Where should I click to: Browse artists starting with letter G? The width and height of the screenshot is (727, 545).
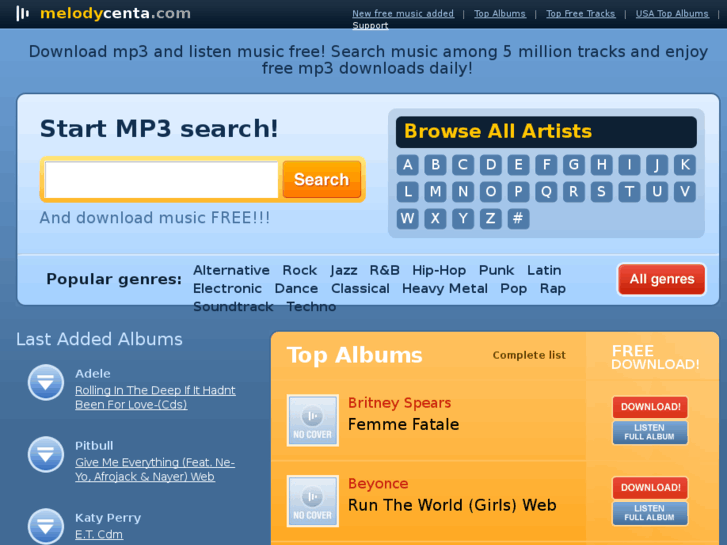pyautogui.click(x=574, y=165)
